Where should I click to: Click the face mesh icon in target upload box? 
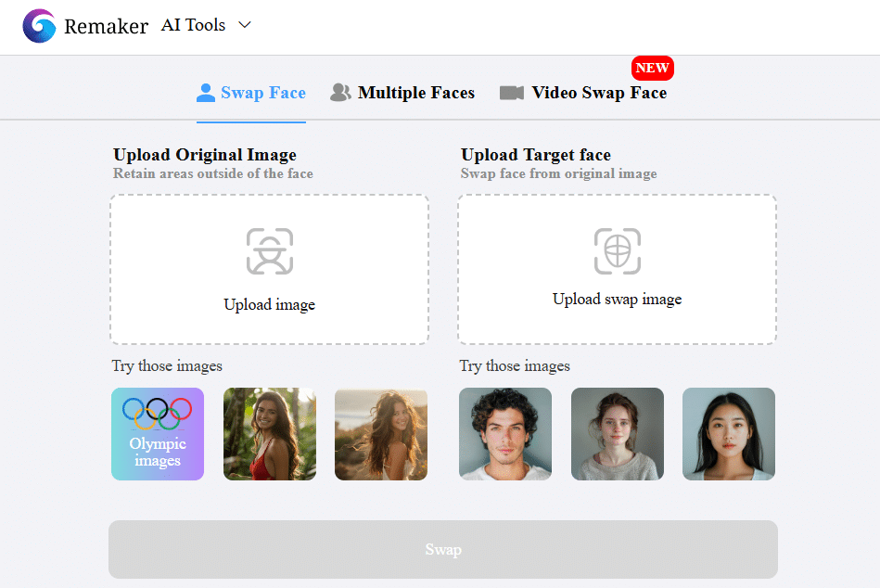(617, 250)
